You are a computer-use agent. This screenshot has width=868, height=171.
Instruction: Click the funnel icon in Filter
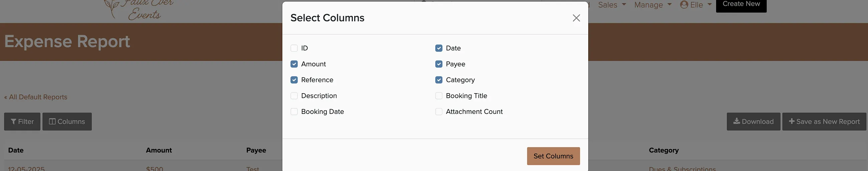tap(13, 122)
